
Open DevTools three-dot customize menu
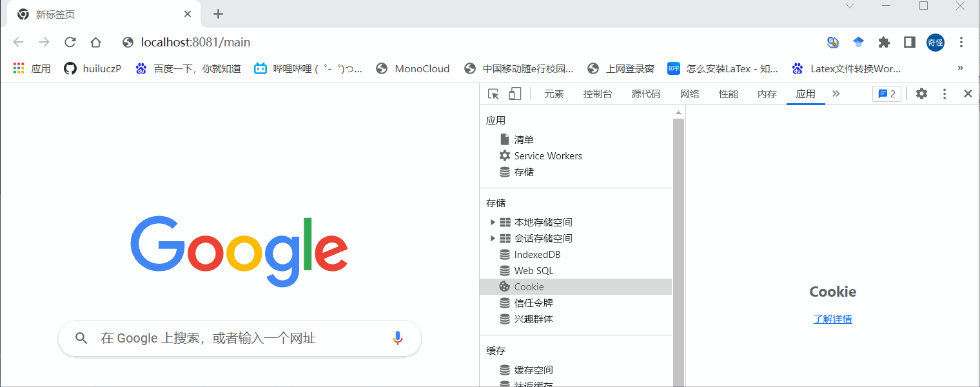coord(945,94)
